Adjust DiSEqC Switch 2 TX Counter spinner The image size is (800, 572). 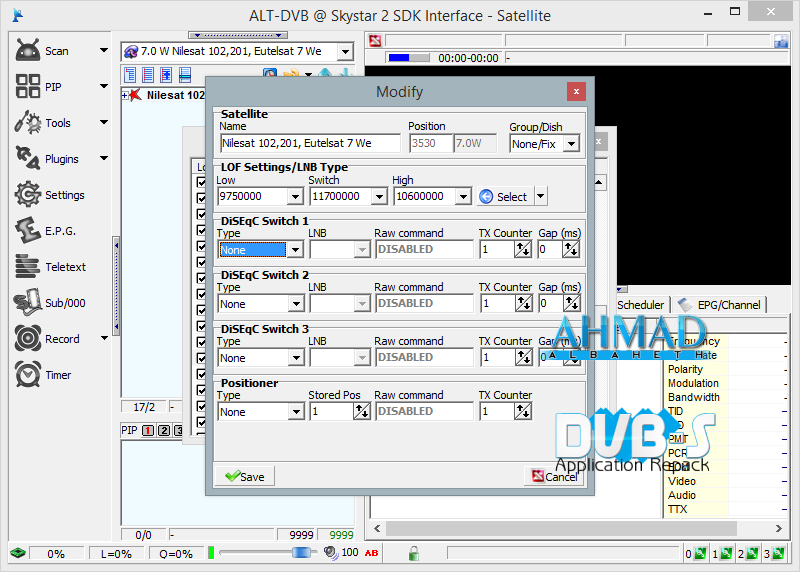(x=523, y=304)
